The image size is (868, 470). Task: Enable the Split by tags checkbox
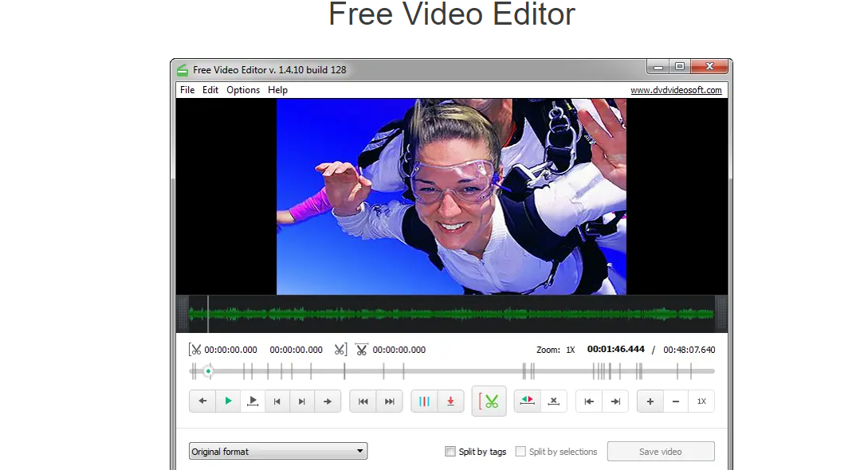450,452
